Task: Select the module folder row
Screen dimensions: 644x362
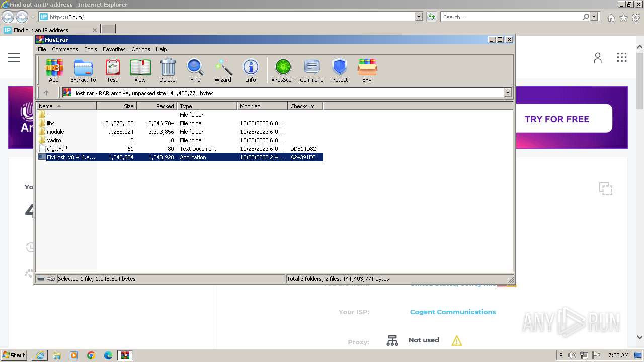Action: (x=180, y=132)
